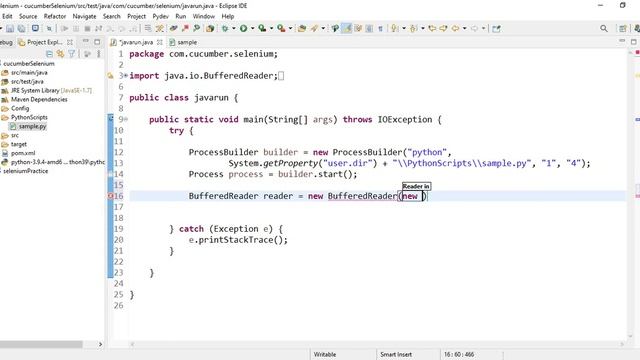
Task: Click the Resume debug icon
Action: pos(64,29)
